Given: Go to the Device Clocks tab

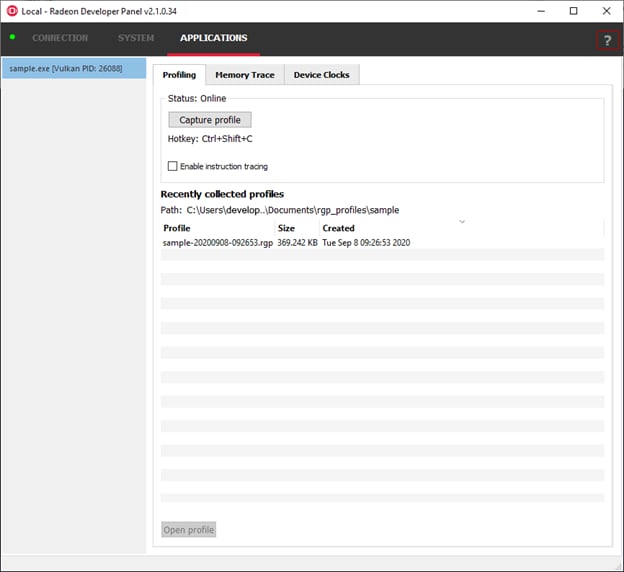Looking at the screenshot, I should click(x=321, y=75).
